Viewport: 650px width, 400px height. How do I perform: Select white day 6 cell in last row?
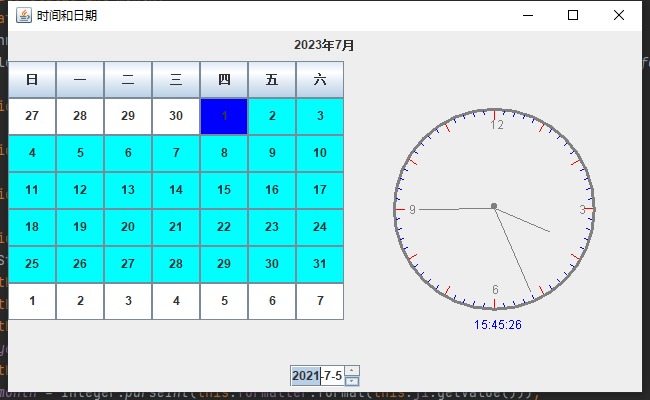[x=272, y=301]
